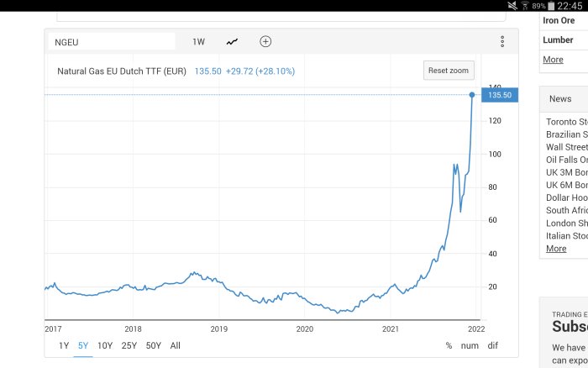The width and height of the screenshot is (588, 368).
Task: Select the 50Y time range
Action: point(154,345)
